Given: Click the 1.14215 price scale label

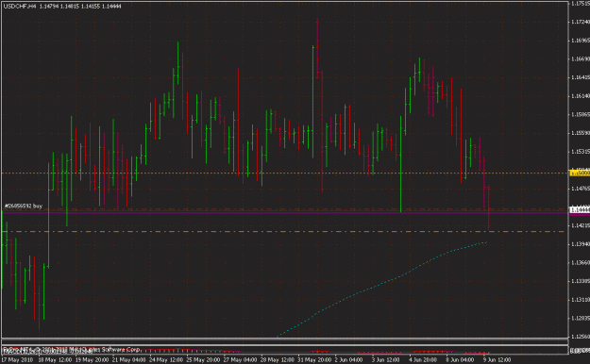Looking at the screenshot, I should point(581,225).
